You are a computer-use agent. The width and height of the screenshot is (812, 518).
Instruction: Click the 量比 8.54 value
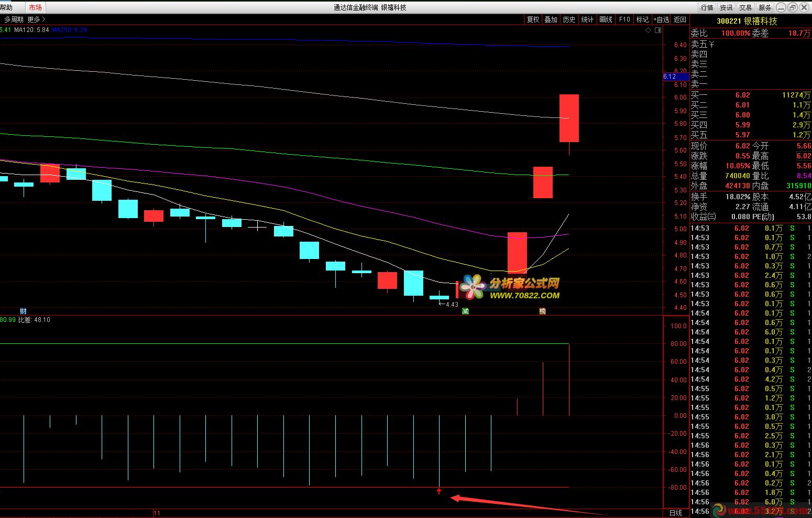coord(804,176)
